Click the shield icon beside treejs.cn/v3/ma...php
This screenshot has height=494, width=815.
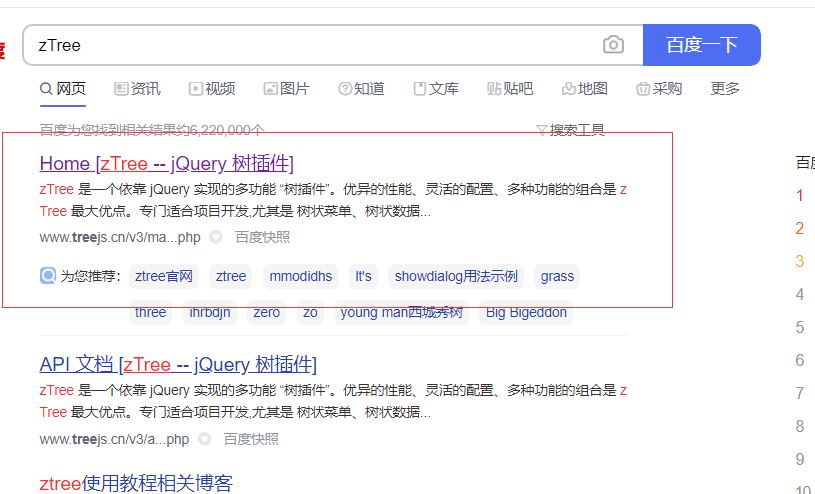pos(216,237)
